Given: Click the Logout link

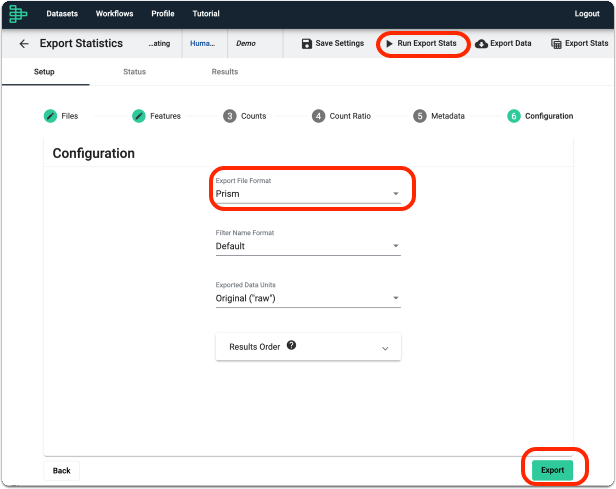Looking at the screenshot, I should 587,14.
